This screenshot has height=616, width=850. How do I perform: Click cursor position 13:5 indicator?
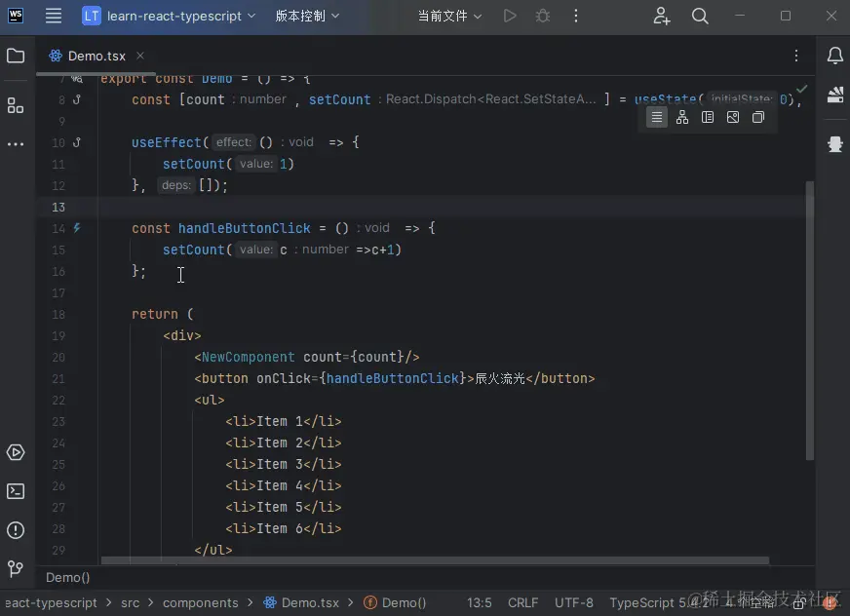coord(480,602)
